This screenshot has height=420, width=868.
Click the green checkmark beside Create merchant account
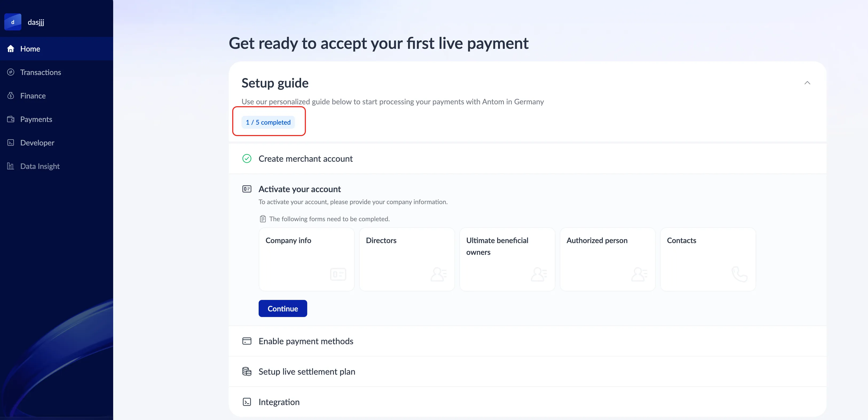[247, 159]
